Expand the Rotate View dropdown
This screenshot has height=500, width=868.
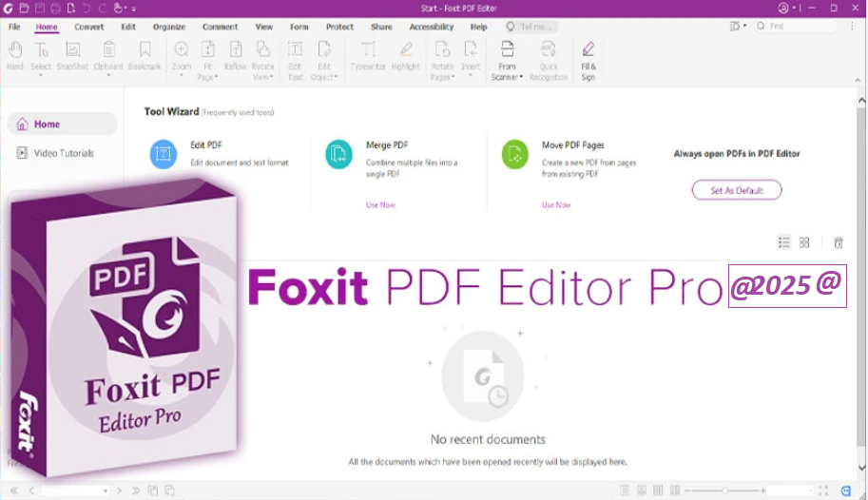click(x=262, y=77)
